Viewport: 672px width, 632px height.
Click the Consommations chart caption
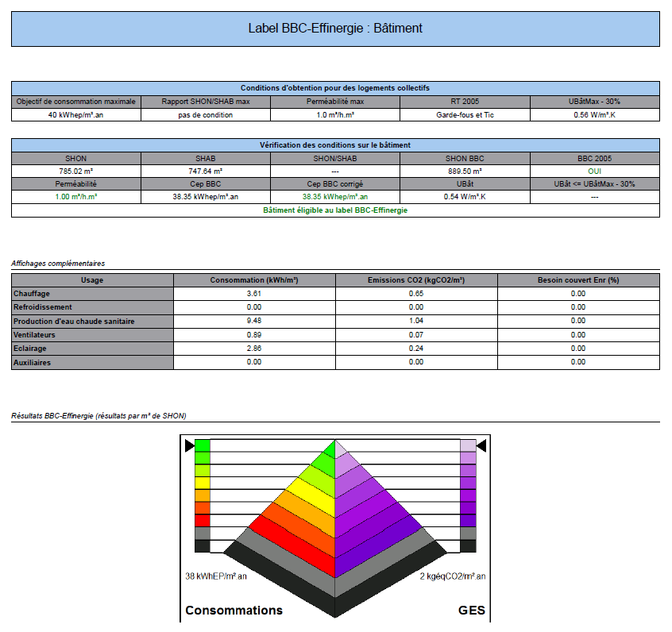[234, 610]
